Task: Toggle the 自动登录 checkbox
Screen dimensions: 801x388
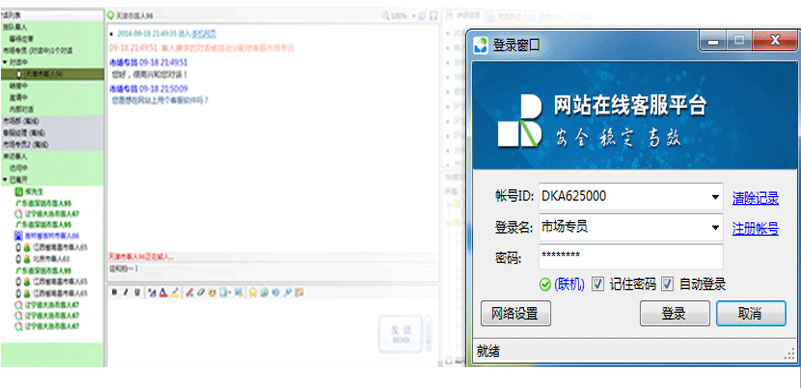Action: point(667,284)
